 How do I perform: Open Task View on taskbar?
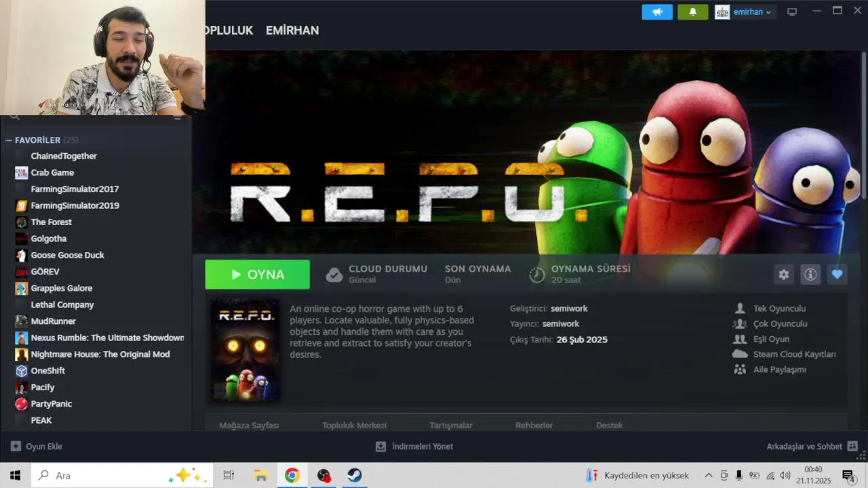pos(229,475)
